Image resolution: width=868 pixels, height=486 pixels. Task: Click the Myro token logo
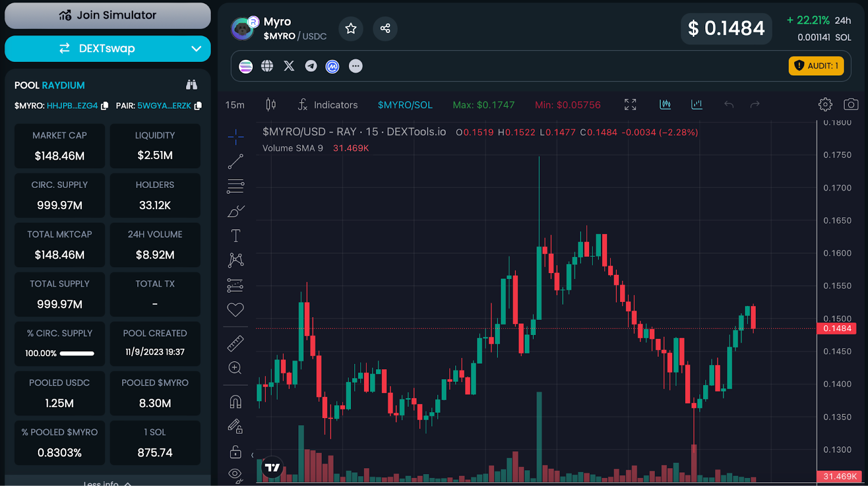coord(242,29)
